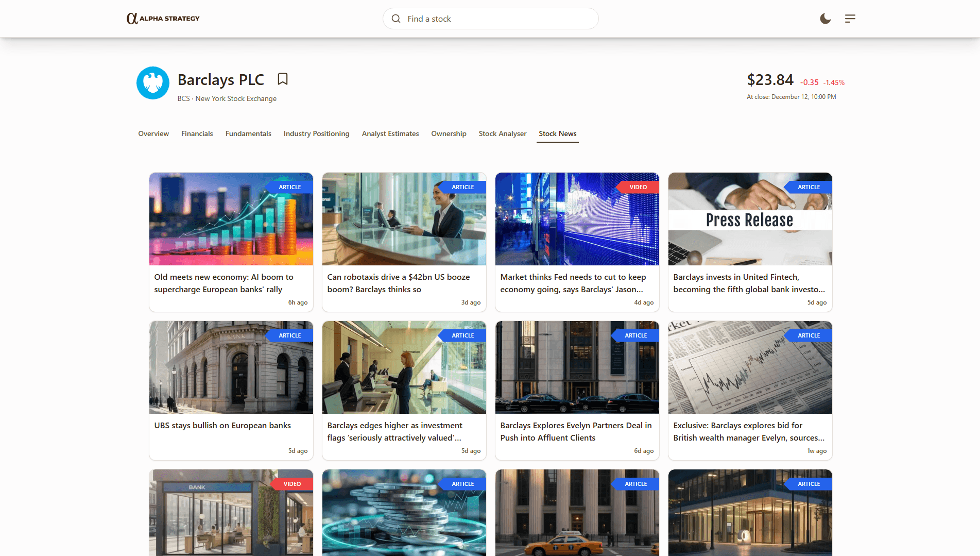Click the VIDEO badge on the Fed article
This screenshot has width=980, height=556.
[x=638, y=187]
